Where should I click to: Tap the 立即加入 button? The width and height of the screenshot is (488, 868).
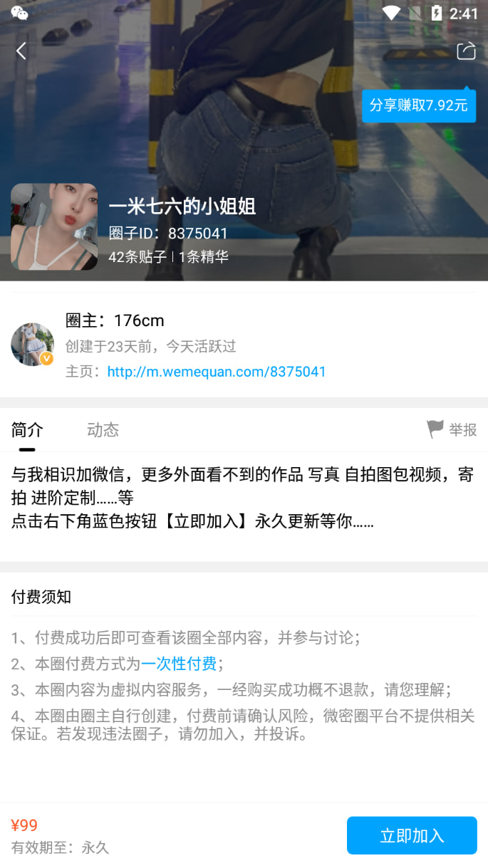pyautogui.click(x=412, y=835)
